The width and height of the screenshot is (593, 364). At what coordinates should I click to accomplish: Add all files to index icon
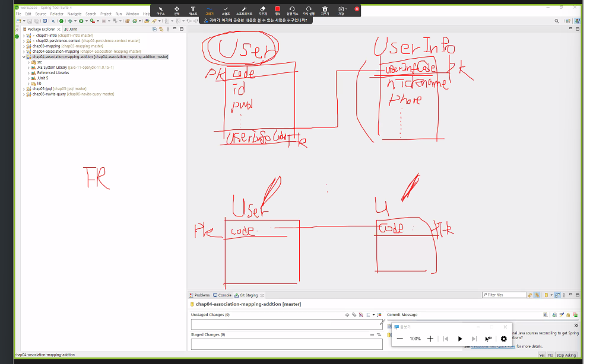point(354,315)
